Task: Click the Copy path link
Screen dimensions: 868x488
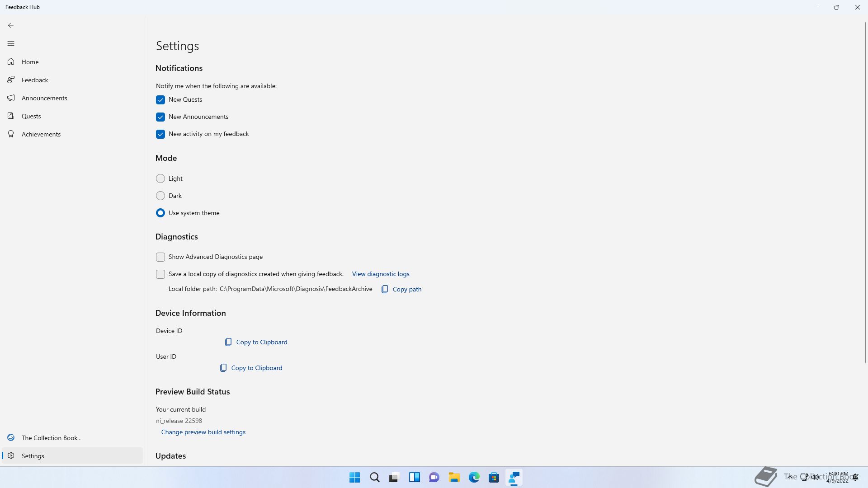Action: tap(407, 289)
